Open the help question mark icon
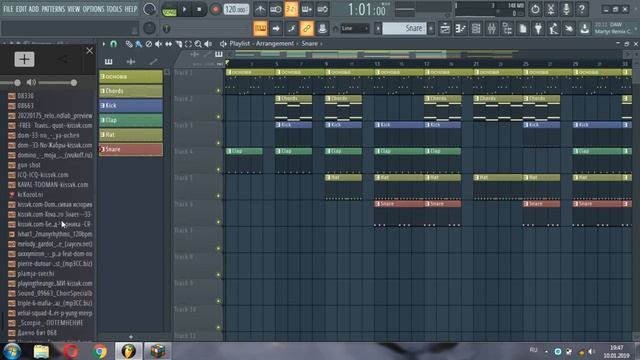 (x=582, y=9)
